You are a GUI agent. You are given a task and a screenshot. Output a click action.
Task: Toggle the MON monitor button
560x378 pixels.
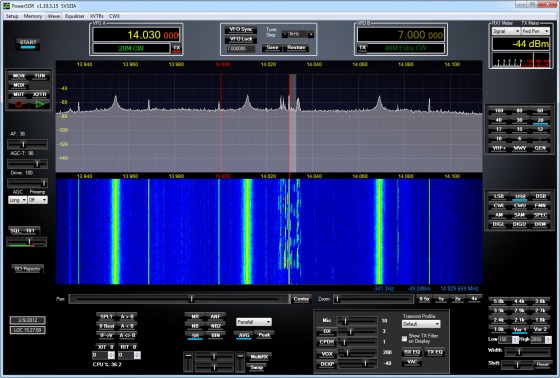19,76
